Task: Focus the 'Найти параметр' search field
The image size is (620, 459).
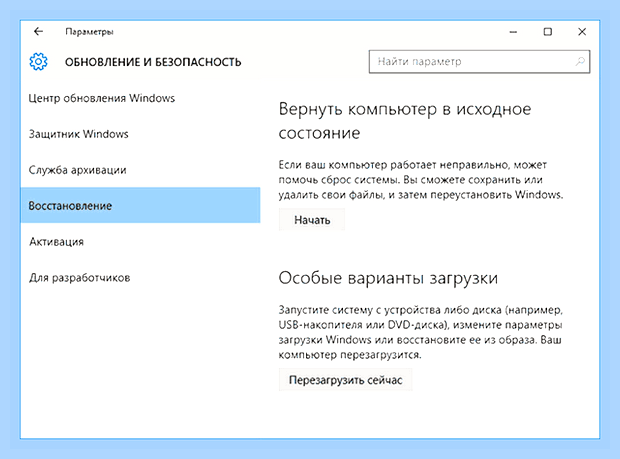Action: click(479, 61)
